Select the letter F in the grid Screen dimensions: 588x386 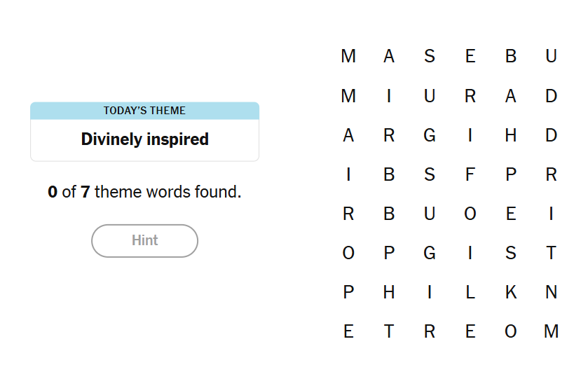click(470, 175)
